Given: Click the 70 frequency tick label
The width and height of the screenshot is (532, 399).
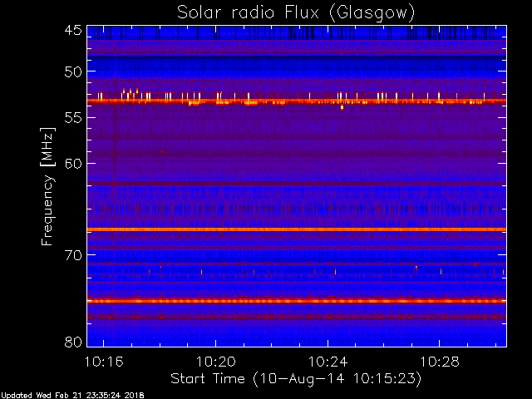Looking at the screenshot, I should (x=73, y=255).
